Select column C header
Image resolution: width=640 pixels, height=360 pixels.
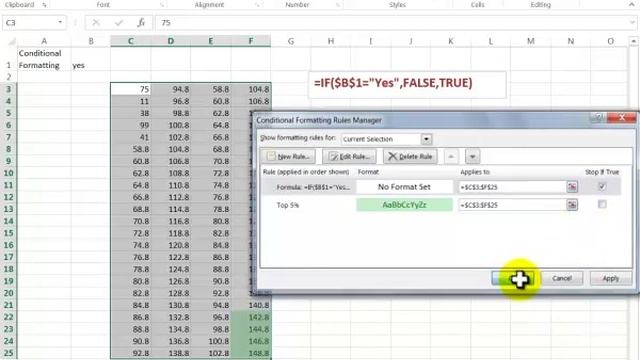point(131,41)
